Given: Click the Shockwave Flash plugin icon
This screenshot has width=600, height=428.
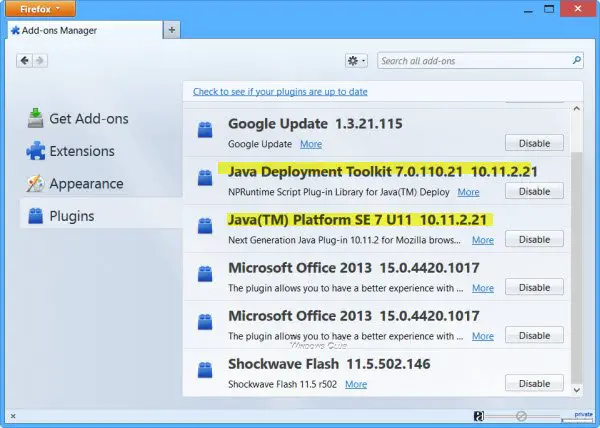Looking at the screenshot, I should point(205,369).
